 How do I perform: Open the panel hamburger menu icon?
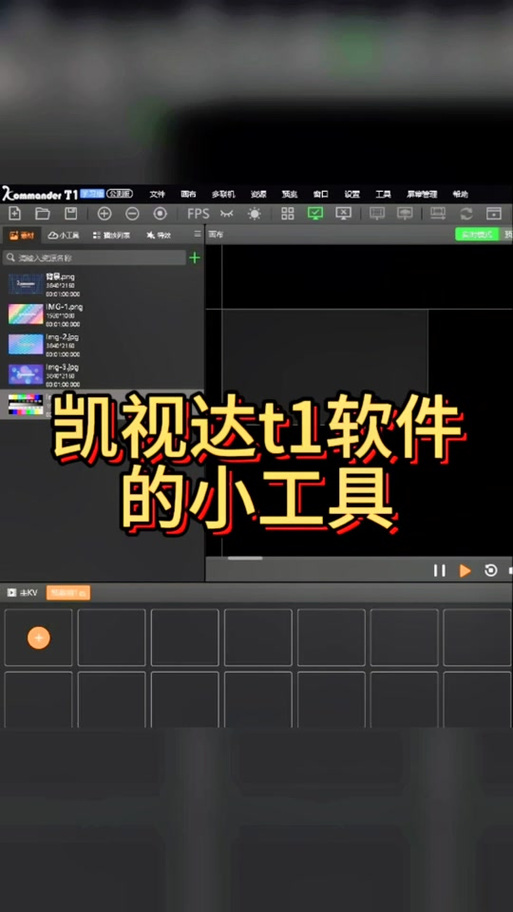click(198, 234)
